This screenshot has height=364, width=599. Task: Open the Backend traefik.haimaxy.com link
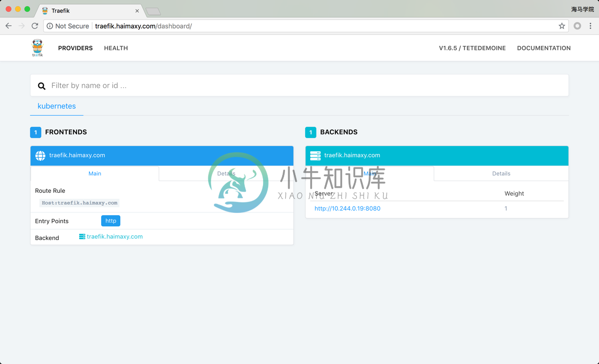[115, 237]
